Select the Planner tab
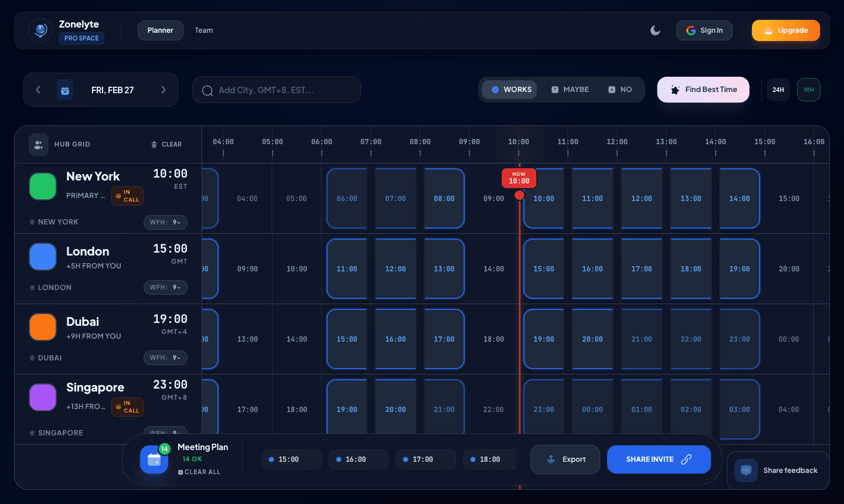The width and height of the screenshot is (844, 504). click(x=160, y=30)
